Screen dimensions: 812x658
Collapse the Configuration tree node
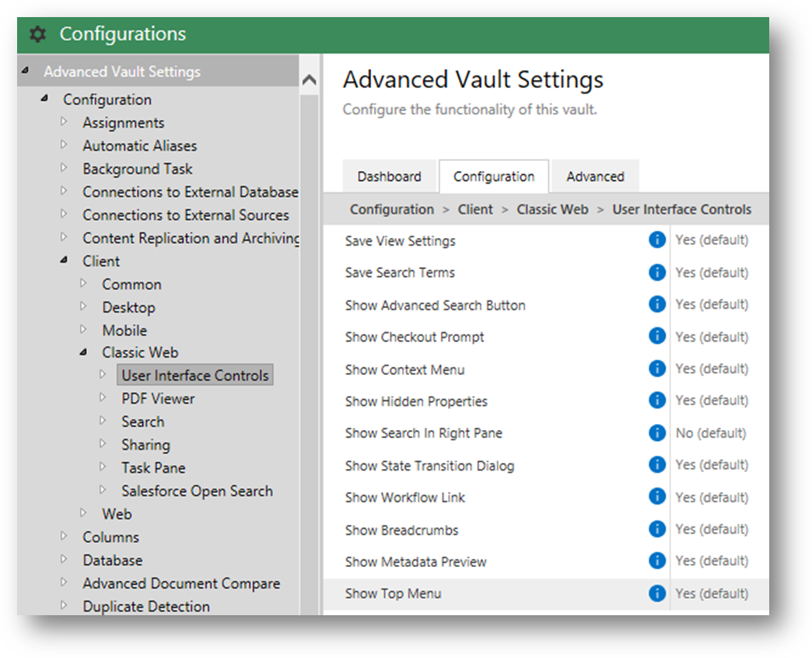(45, 98)
